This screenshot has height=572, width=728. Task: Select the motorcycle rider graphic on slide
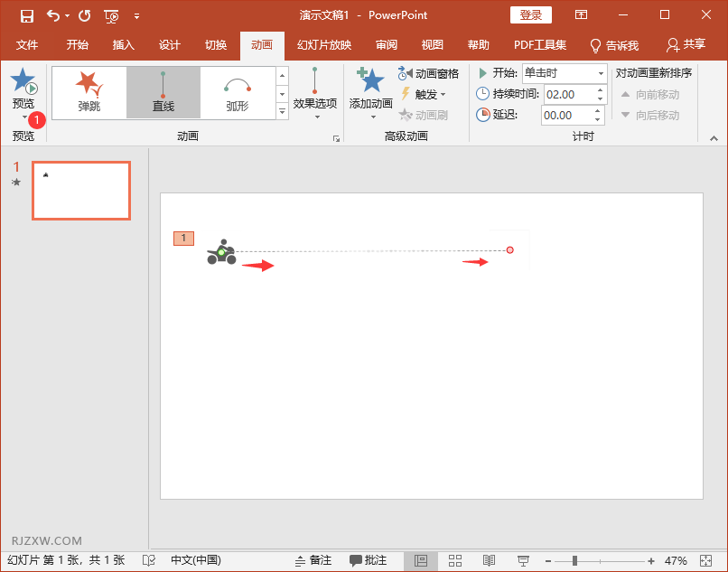click(x=222, y=252)
